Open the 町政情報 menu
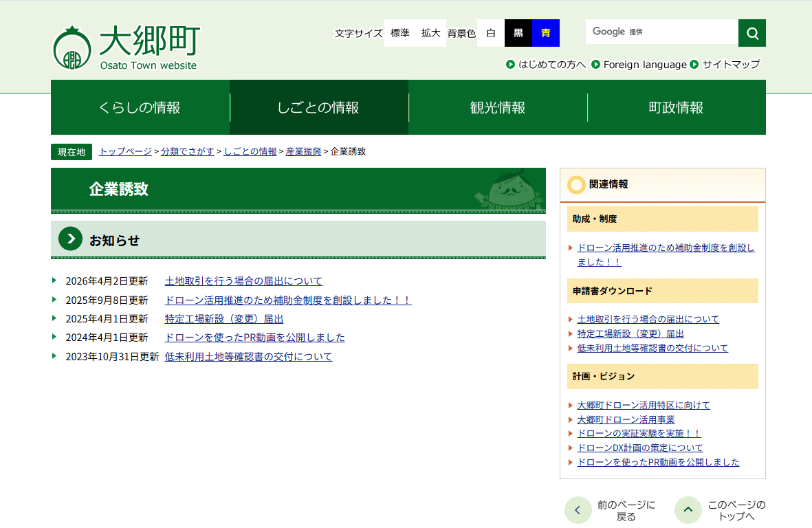 click(677, 107)
